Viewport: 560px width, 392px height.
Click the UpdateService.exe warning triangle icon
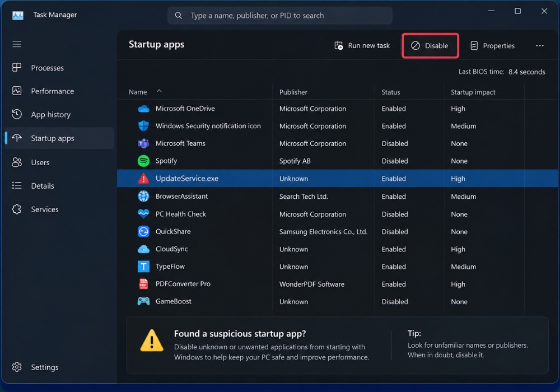pyautogui.click(x=143, y=178)
